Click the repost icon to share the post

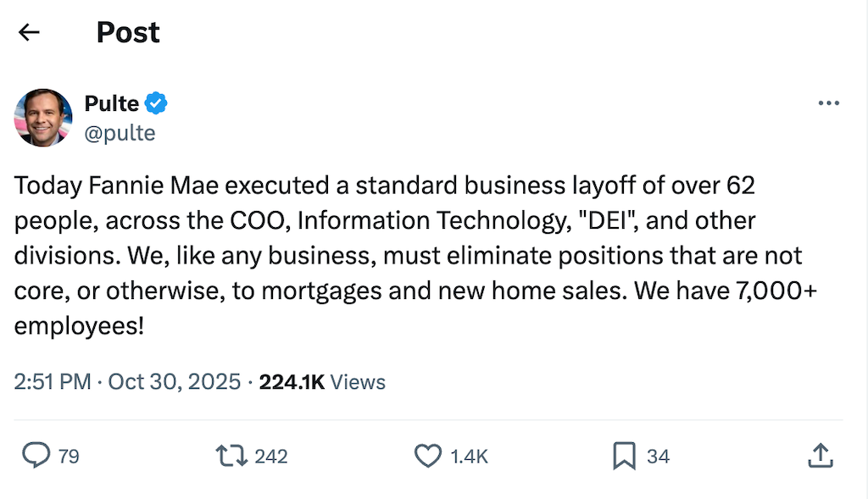point(230,456)
